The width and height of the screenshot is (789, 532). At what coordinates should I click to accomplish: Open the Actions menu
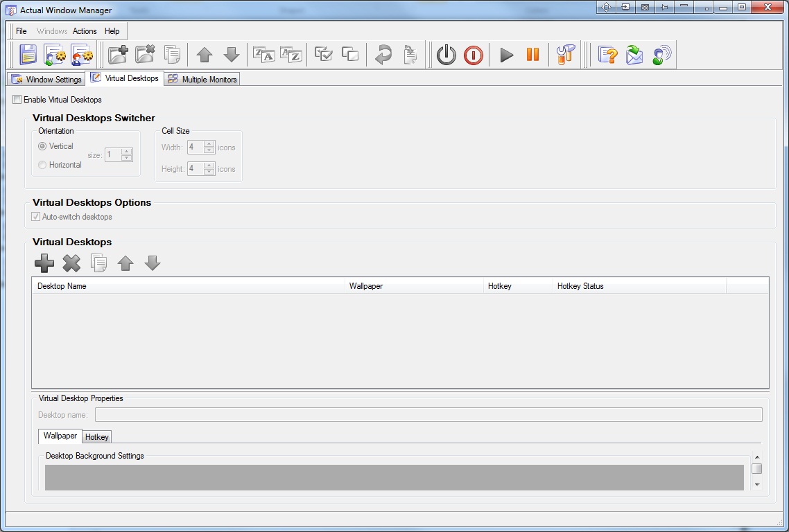point(85,31)
